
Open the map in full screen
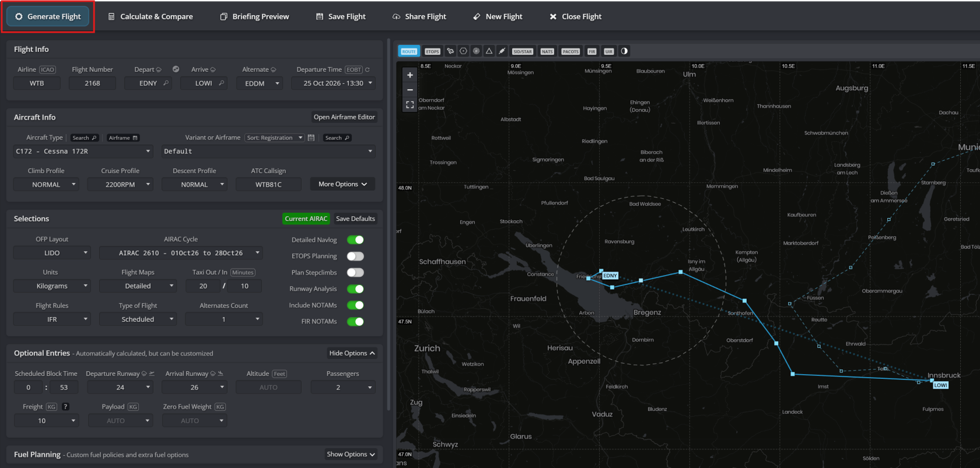[410, 105]
